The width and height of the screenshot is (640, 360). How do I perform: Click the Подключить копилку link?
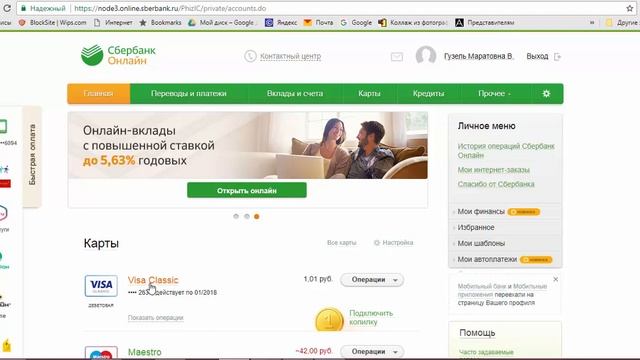[371, 318]
